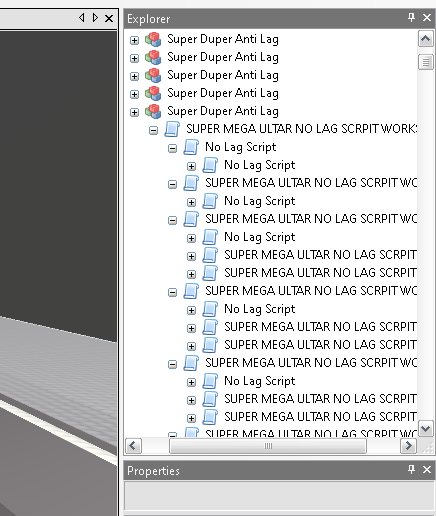
Task: Click the Explorer horizontal scroll left arrow
Action: (133, 446)
